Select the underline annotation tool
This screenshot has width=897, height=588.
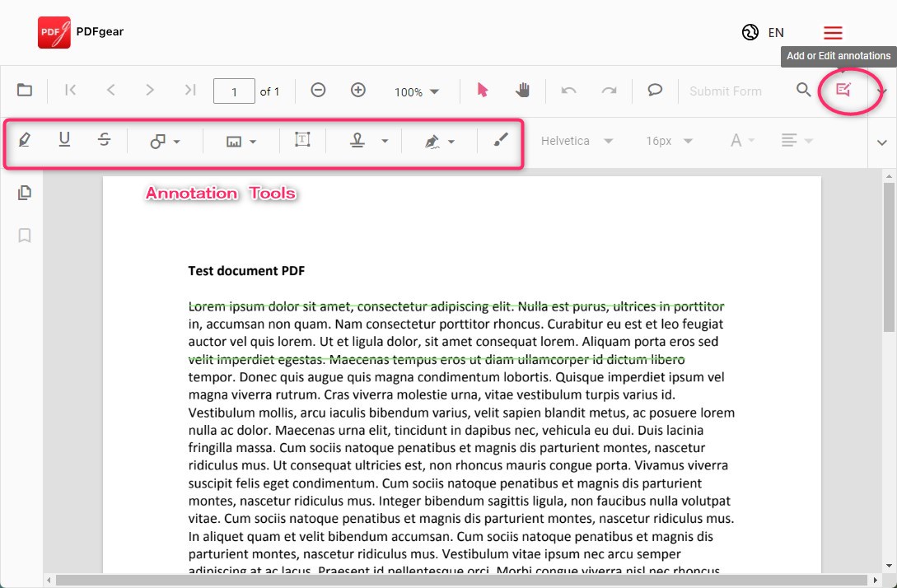coord(64,140)
